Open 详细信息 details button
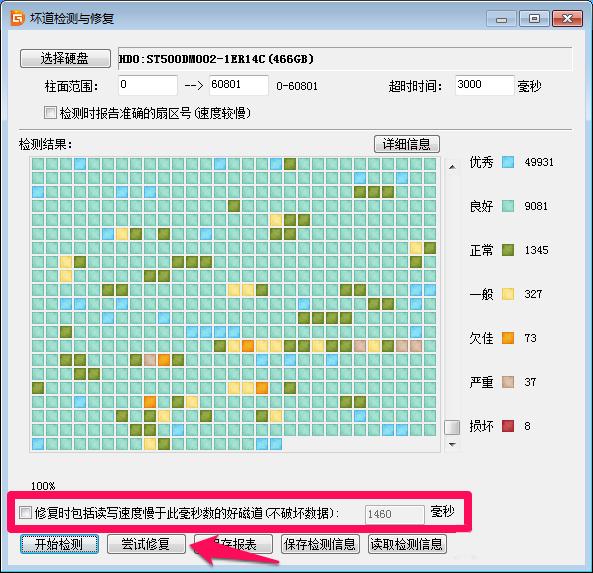593x573 pixels. [407, 144]
